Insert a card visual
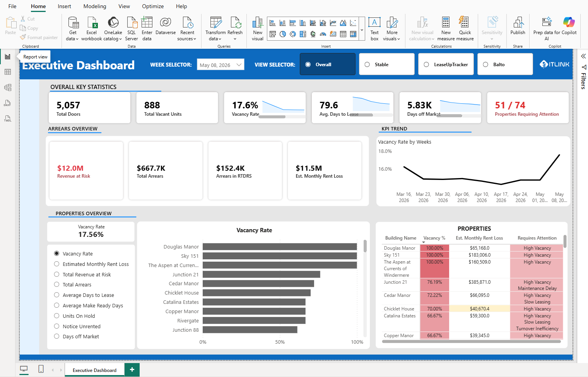The height and width of the screenshot is (377, 588). coord(333,34)
